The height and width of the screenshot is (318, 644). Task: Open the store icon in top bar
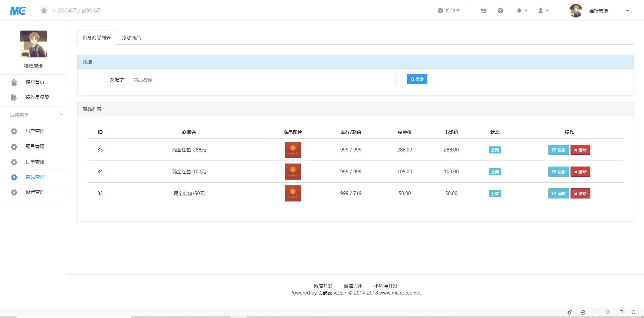coord(483,11)
